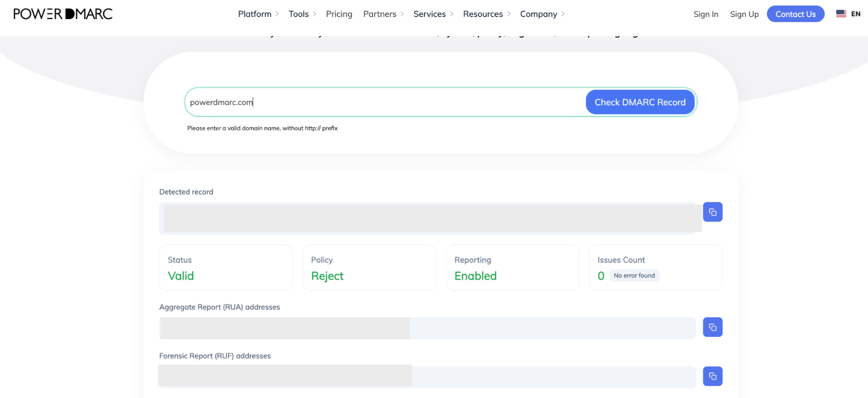The height and width of the screenshot is (398, 868).
Task: Click the 'Aggregate Report (RUA) addresses' label
Action: [x=220, y=307]
